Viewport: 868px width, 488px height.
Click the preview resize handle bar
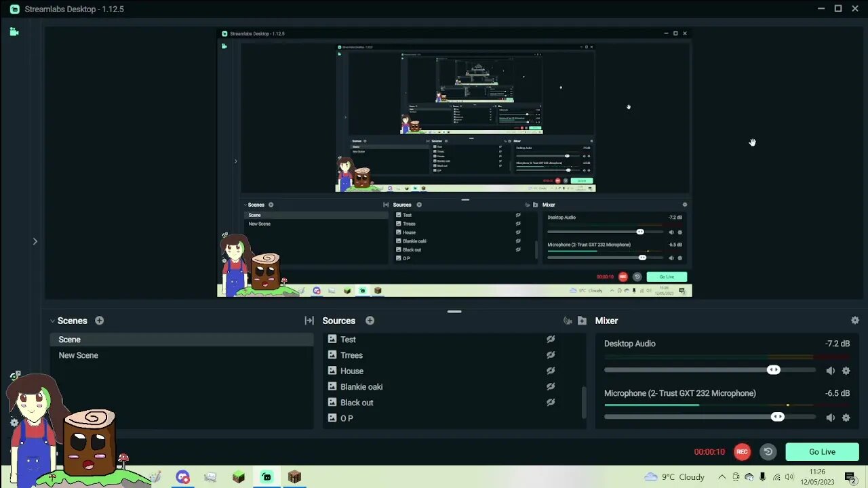click(454, 312)
